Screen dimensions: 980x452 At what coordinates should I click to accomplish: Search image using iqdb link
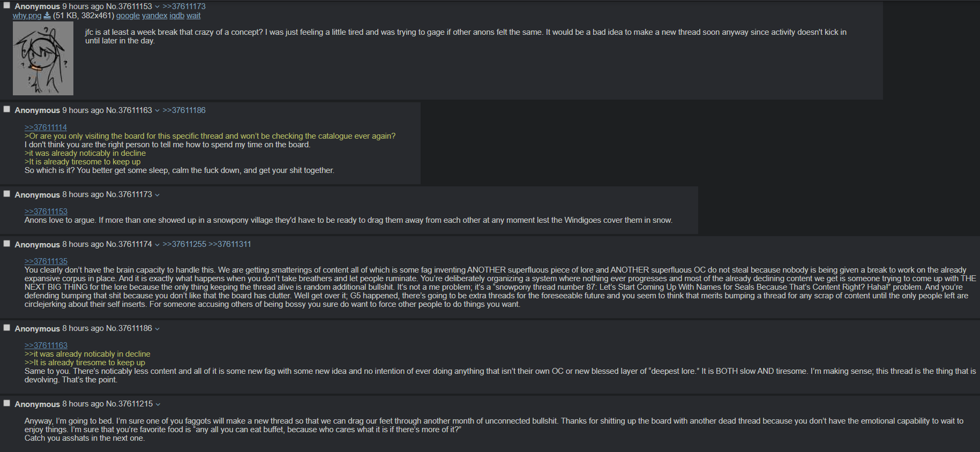pos(177,16)
